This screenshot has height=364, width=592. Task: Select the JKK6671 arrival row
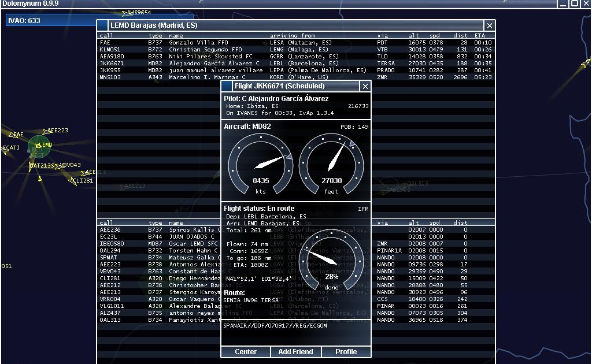coord(295,64)
